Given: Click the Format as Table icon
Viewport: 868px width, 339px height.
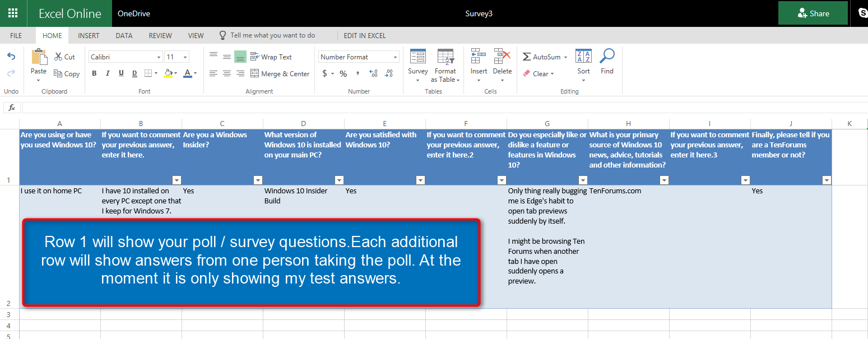Looking at the screenshot, I should [x=445, y=57].
